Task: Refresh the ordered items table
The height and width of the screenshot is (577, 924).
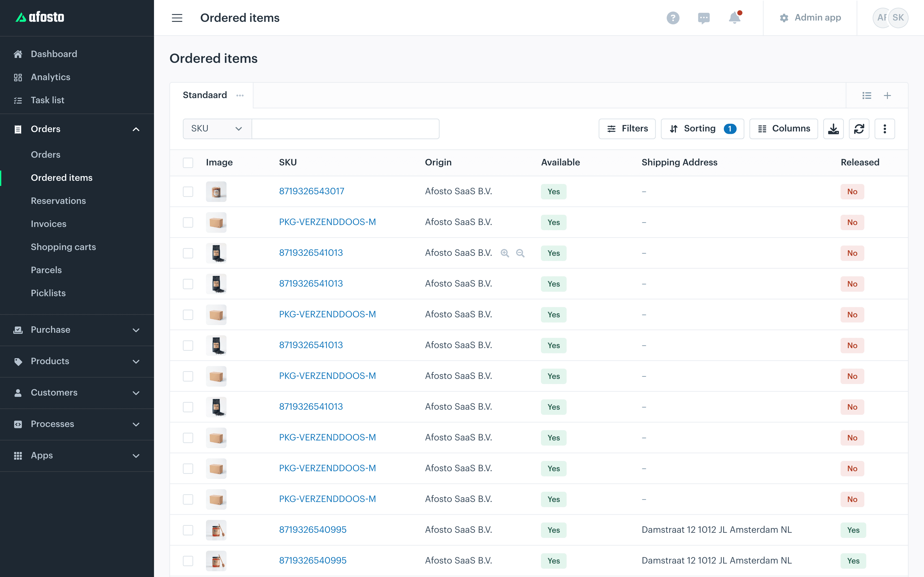Action: (x=859, y=129)
